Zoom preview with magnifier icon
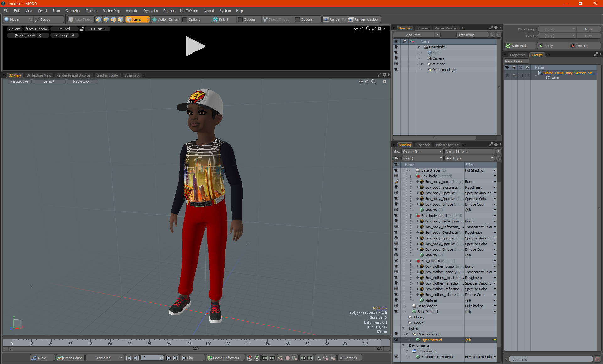Viewport: 603px width, 364px height. 368,29
